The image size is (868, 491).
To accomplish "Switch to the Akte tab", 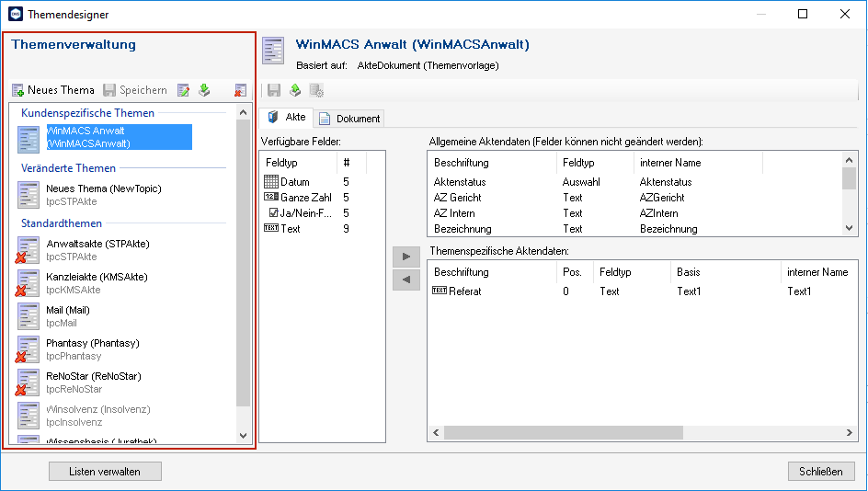I will coord(286,117).
